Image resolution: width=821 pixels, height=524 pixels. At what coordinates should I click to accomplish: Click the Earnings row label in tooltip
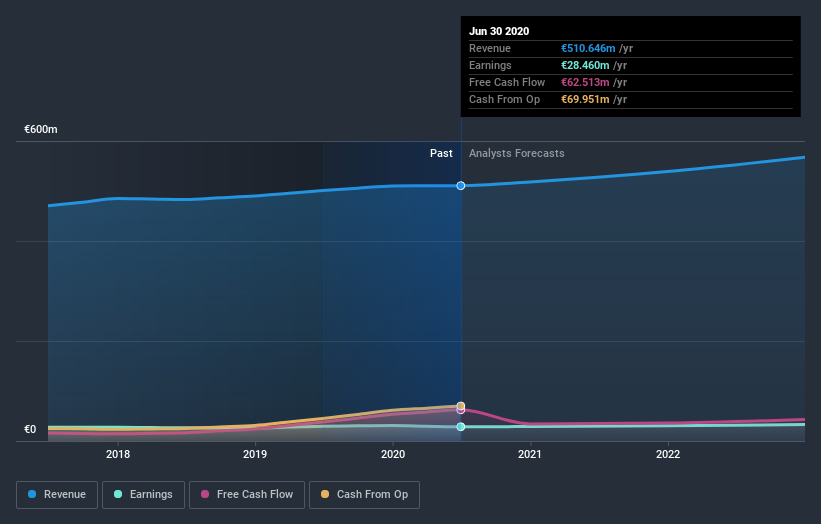(x=490, y=65)
